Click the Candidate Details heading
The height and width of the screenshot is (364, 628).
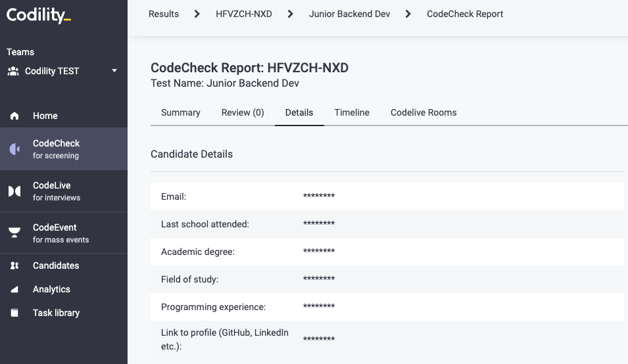click(x=191, y=154)
